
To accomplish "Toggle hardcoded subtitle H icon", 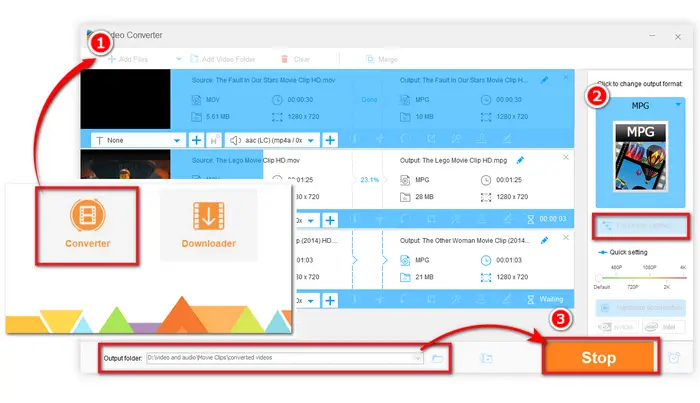I will [x=214, y=140].
